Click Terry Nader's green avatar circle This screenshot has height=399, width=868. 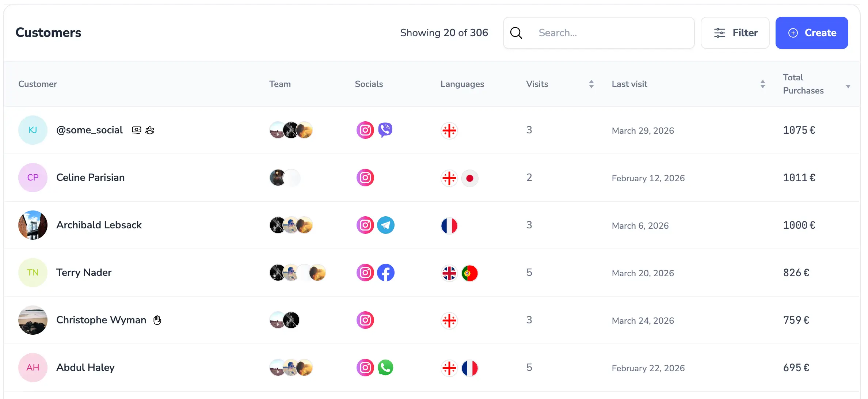(33, 273)
